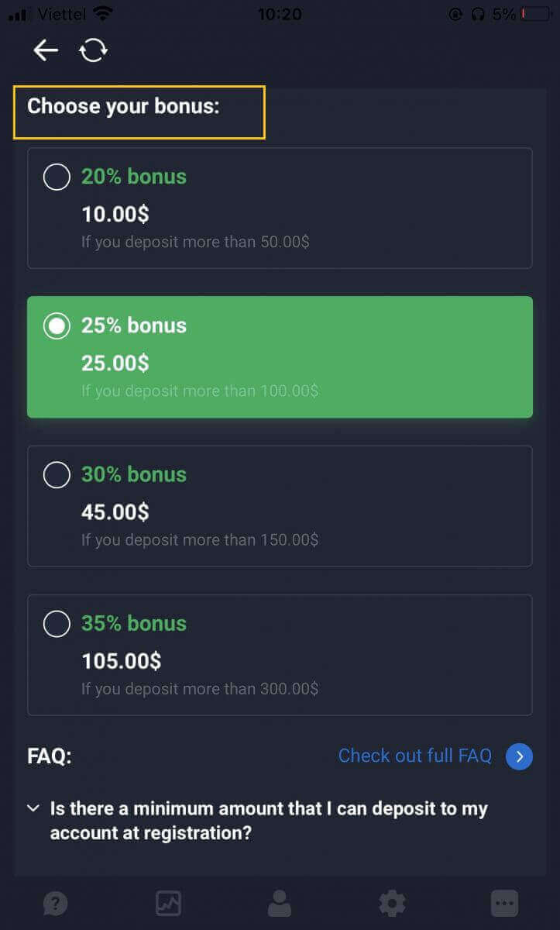Image resolution: width=560 pixels, height=930 pixels.
Task: Select the 20% bonus radio button
Action: [57, 177]
